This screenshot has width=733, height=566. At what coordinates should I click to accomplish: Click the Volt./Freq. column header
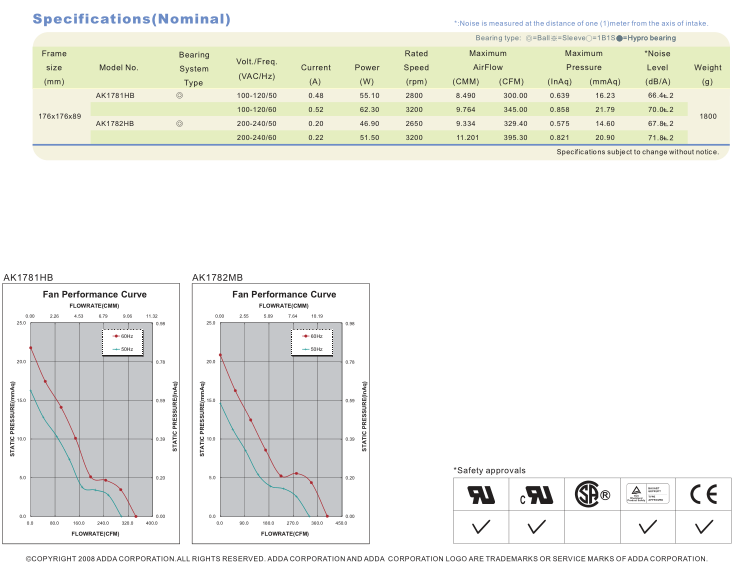click(x=257, y=69)
